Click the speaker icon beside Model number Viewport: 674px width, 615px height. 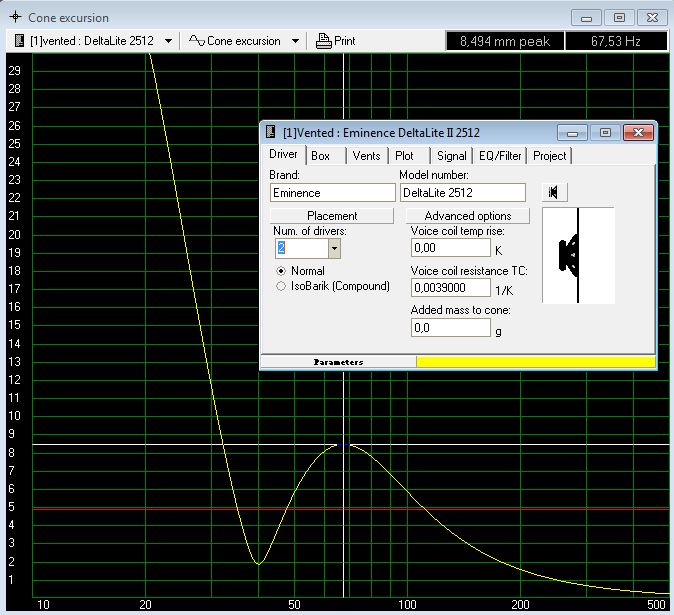click(553, 192)
